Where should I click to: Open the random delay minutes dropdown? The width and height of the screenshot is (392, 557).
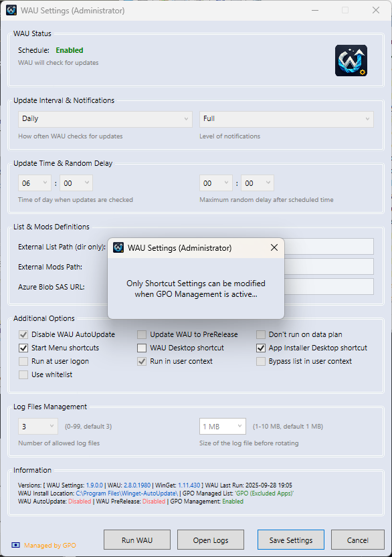[x=258, y=183]
